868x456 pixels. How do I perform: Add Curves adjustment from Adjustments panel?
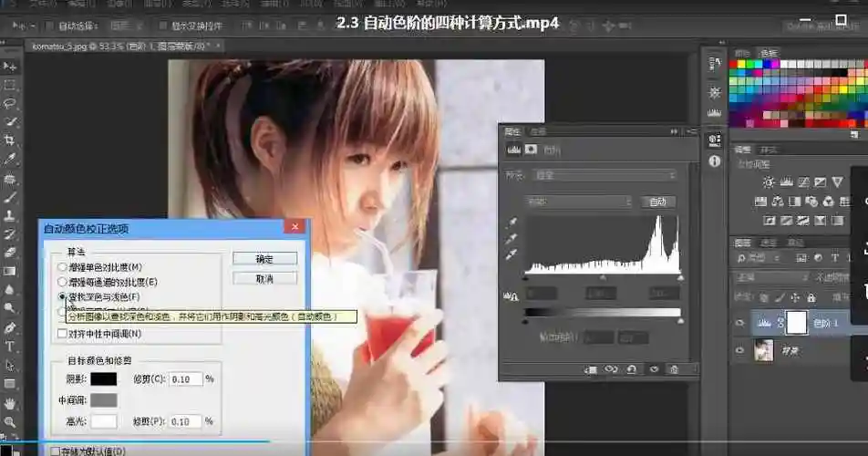(803, 182)
